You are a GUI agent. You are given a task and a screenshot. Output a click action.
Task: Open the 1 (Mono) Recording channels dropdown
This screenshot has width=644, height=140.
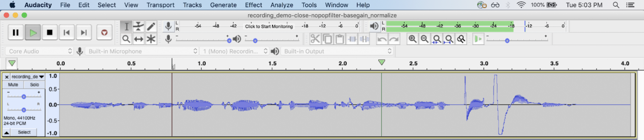pos(234,51)
